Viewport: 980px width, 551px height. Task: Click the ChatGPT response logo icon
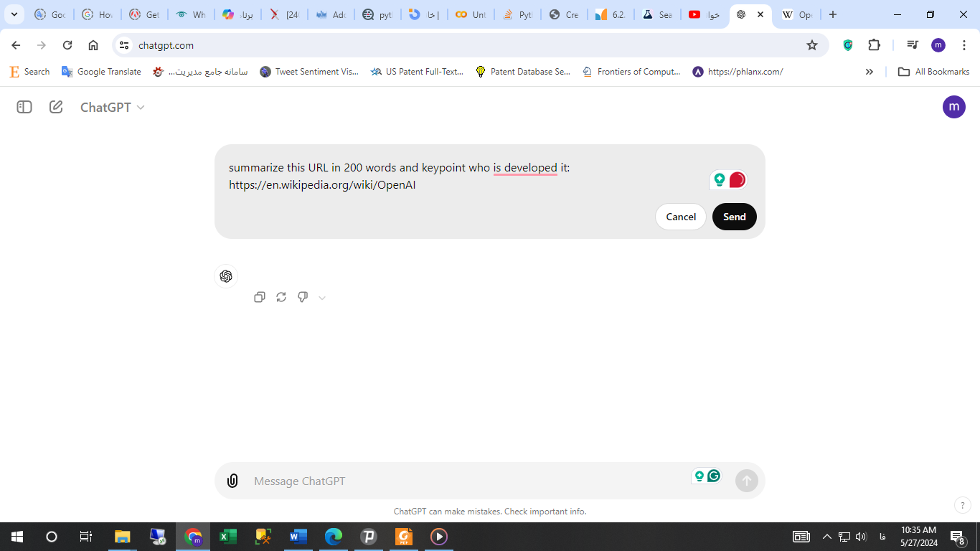point(226,276)
